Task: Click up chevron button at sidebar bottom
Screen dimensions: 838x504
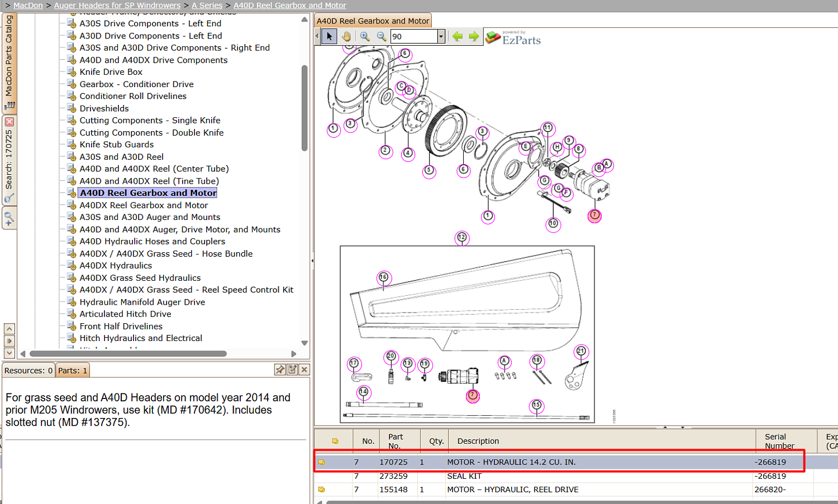Action: [x=9, y=329]
